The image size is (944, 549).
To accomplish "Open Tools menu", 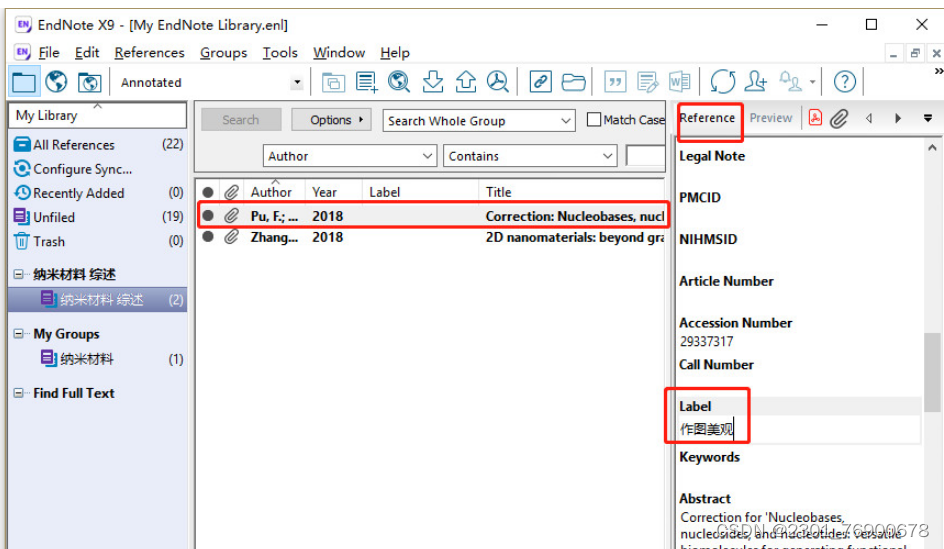I will point(280,53).
